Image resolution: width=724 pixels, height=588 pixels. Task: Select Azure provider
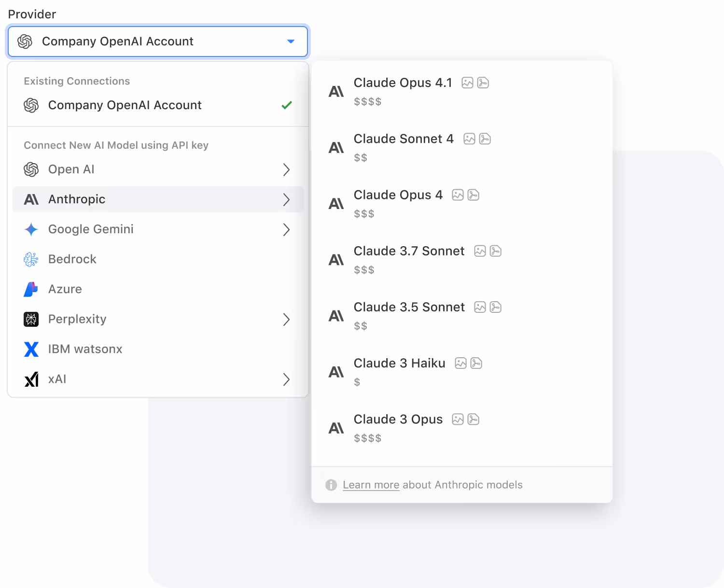pos(158,289)
